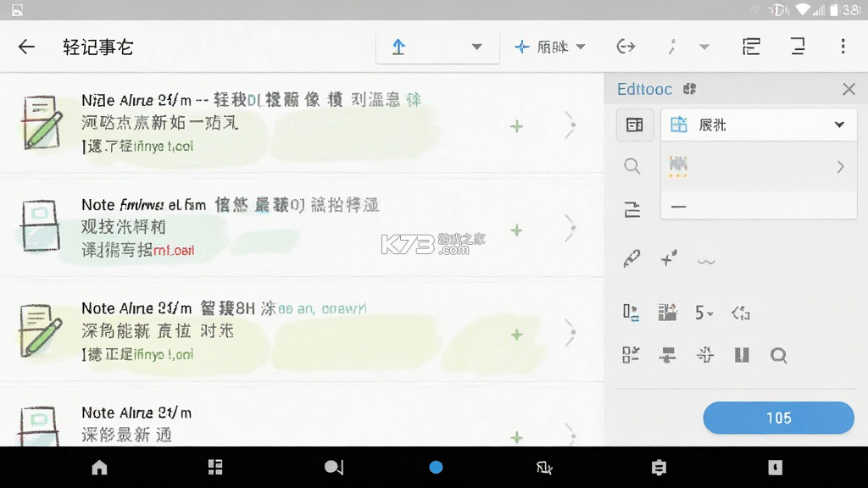Viewport: 868px width, 488px height.
Task: Go back with the left arrow
Action: 26,47
